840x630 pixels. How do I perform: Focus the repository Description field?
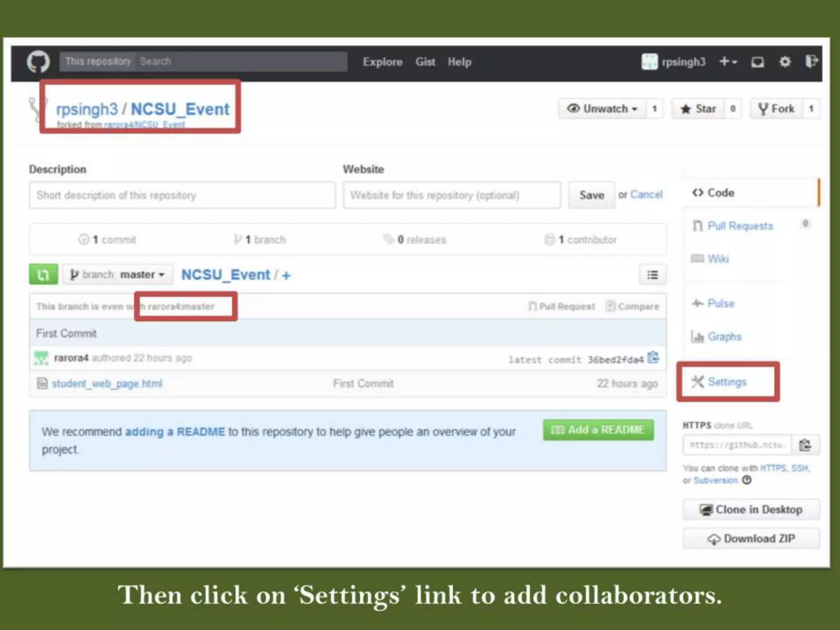(182, 195)
